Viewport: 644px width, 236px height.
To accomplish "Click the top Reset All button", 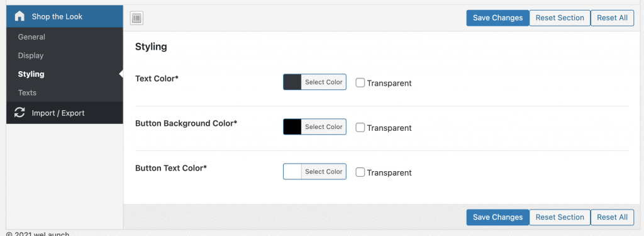I will (x=612, y=18).
